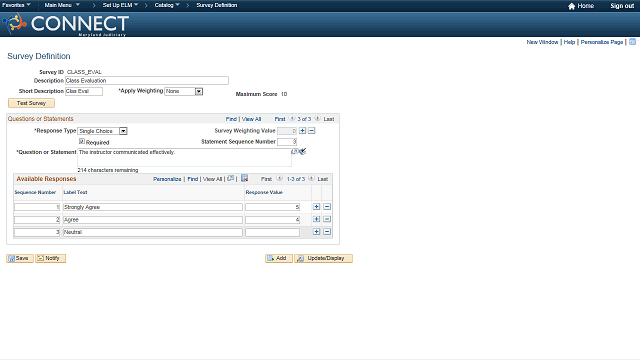
Task: Open the Main Menu dropdown
Action: [62, 5]
